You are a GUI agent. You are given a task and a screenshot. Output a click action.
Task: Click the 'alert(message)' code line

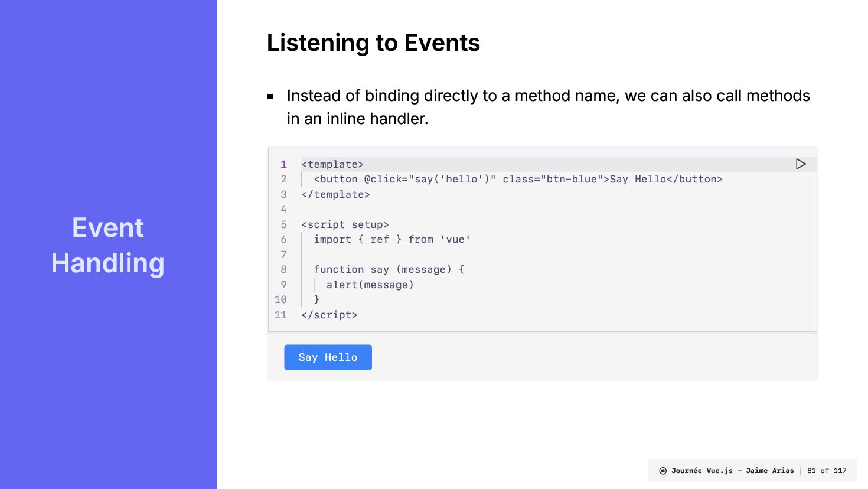click(x=370, y=285)
